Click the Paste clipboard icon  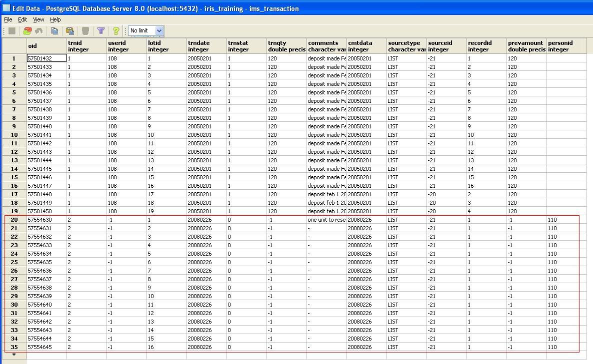[70, 31]
